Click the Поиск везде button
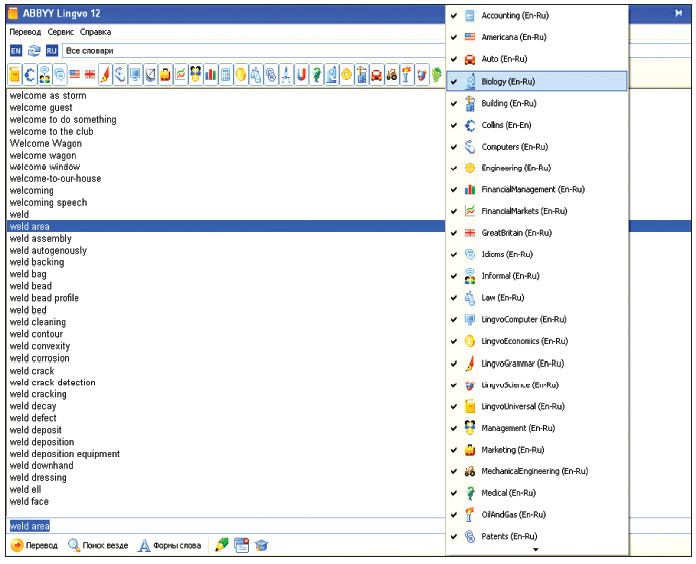 click(98, 545)
